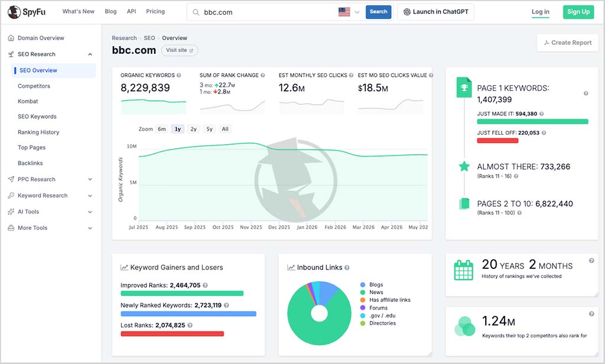This screenshot has width=605, height=364.
Task: Click the News legend color dot
Action: 363,292
